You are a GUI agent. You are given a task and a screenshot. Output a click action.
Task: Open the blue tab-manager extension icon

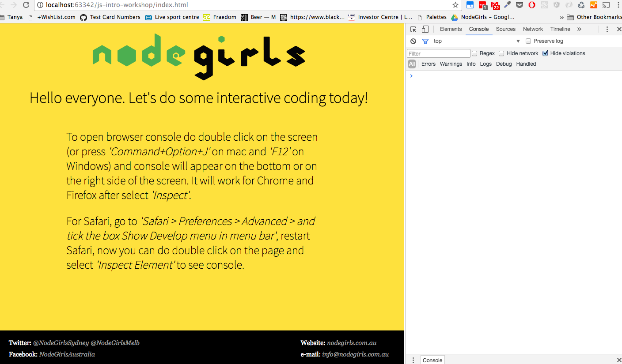470,5
